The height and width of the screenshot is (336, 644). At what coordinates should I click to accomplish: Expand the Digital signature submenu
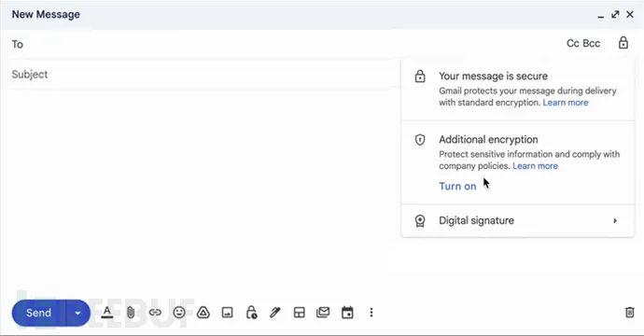pos(517,220)
